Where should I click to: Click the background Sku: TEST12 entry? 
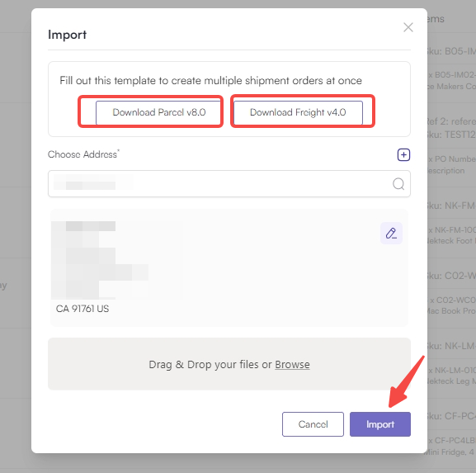point(451,135)
